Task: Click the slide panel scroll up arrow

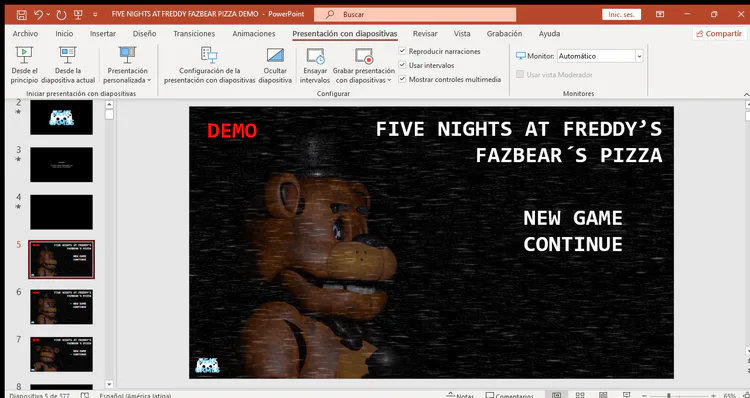Action: tap(109, 105)
